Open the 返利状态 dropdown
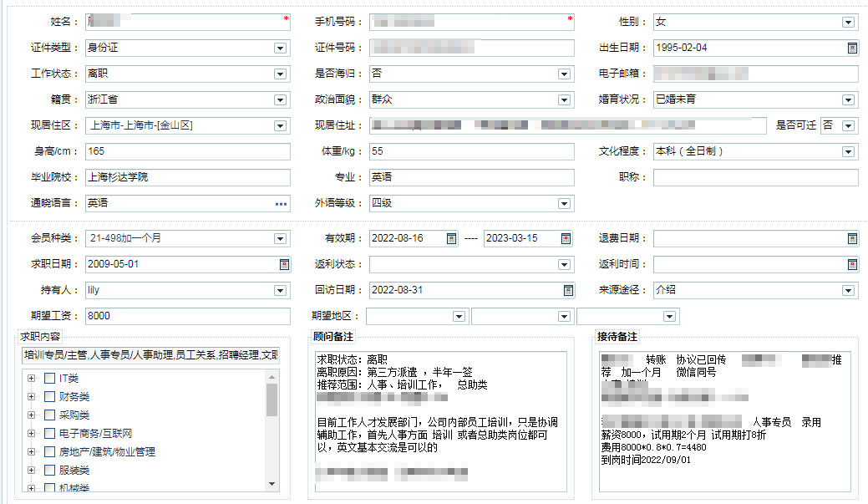The width and height of the screenshot is (868, 504). pyautogui.click(x=564, y=265)
